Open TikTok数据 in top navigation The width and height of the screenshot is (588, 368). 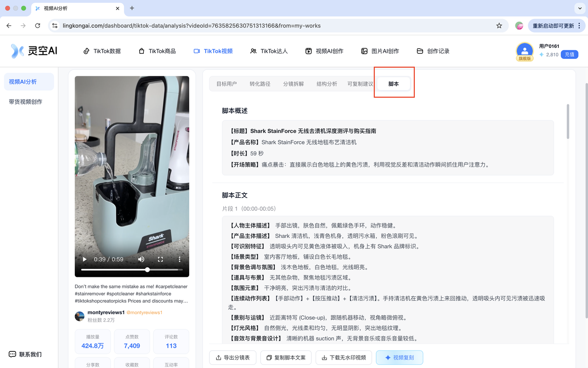[x=102, y=51]
